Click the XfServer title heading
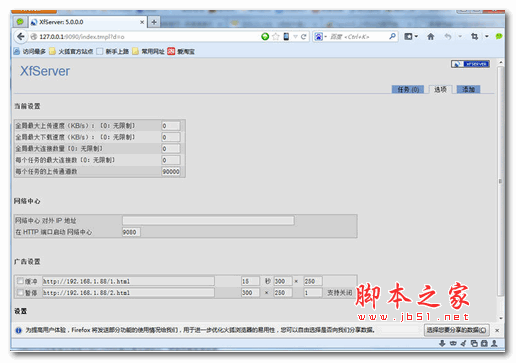This screenshot has width=516, height=363. point(45,71)
